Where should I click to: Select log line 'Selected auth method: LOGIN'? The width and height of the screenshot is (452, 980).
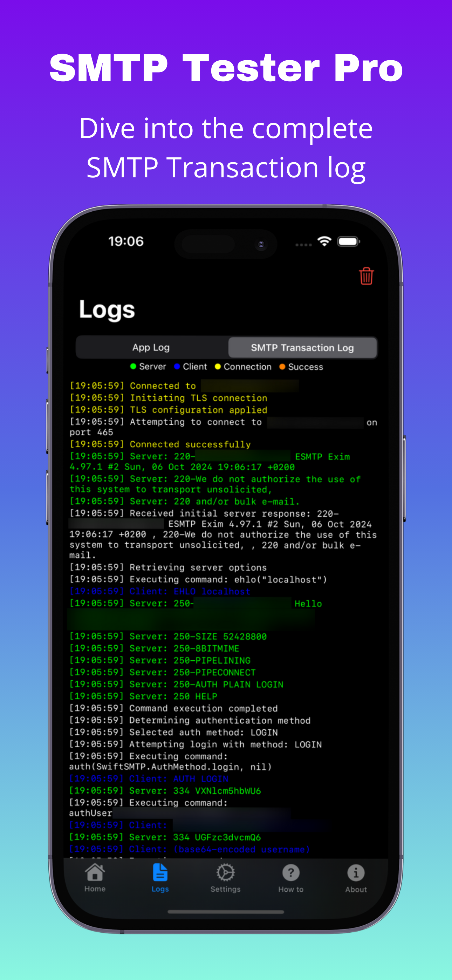(173, 732)
